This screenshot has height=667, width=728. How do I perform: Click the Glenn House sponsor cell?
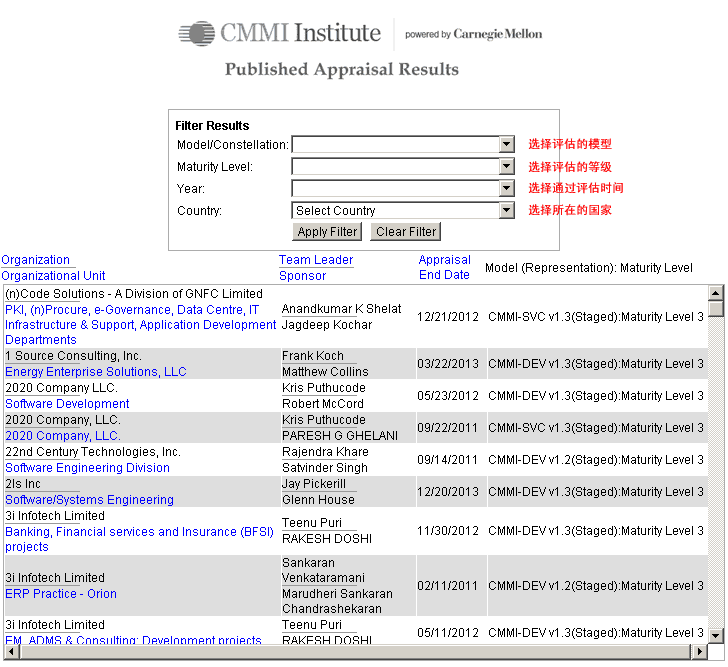[x=318, y=500]
